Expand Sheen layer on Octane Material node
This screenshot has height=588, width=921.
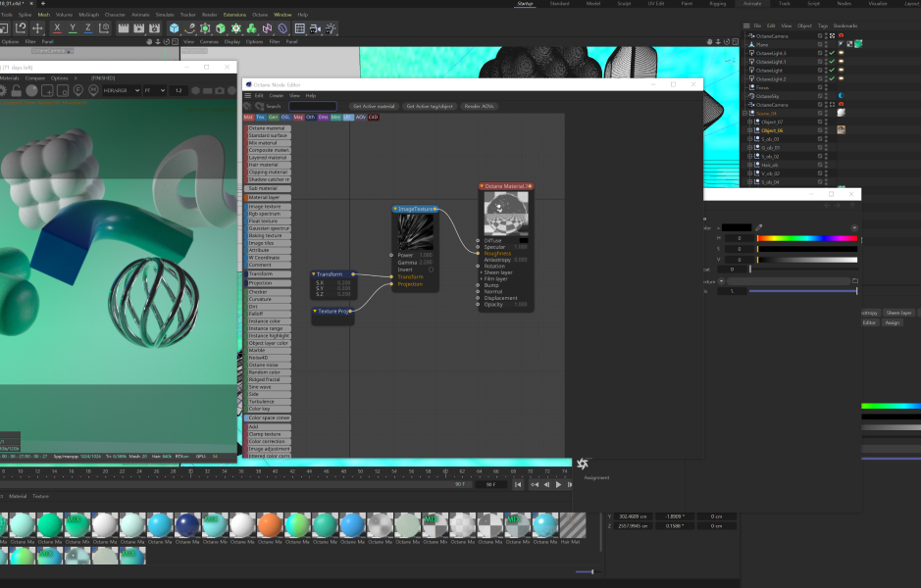[x=481, y=272]
